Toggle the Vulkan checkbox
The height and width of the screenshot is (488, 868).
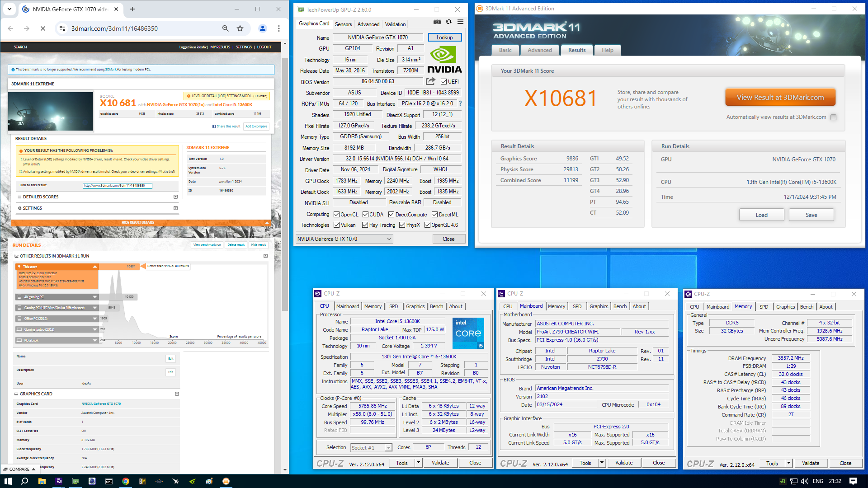(x=336, y=225)
